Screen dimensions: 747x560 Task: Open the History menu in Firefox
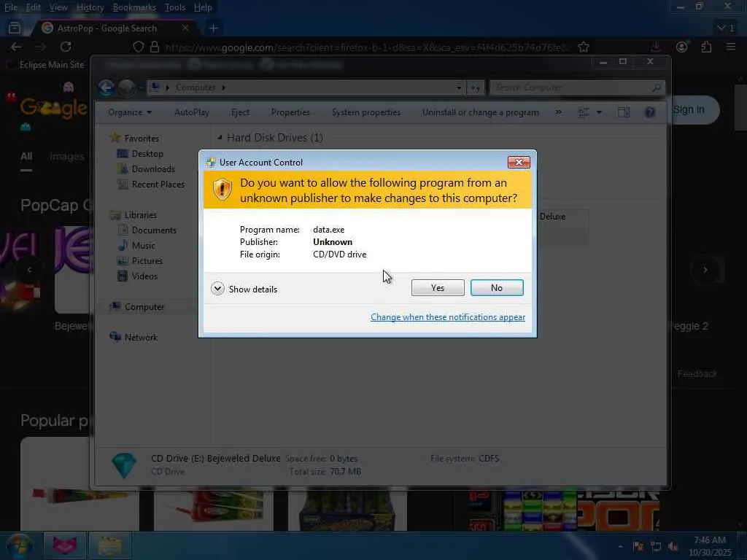[90, 7]
